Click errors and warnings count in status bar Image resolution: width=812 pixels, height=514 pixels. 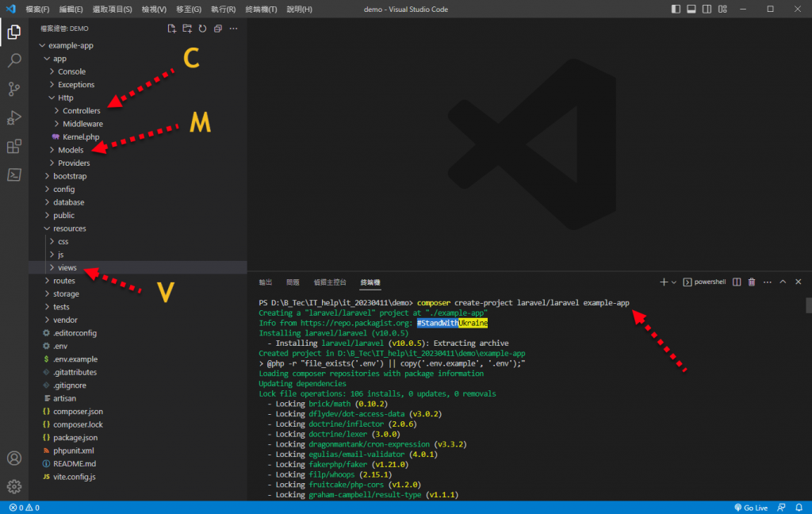[25, 508]
